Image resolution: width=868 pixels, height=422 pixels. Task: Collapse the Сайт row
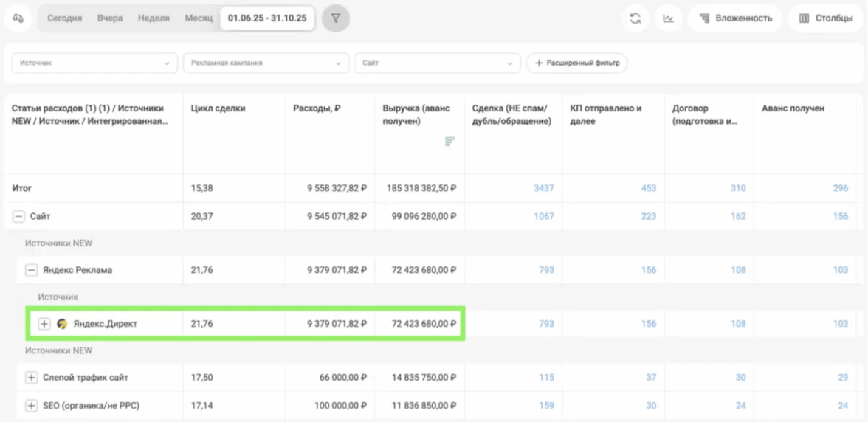tap(18, 217)
